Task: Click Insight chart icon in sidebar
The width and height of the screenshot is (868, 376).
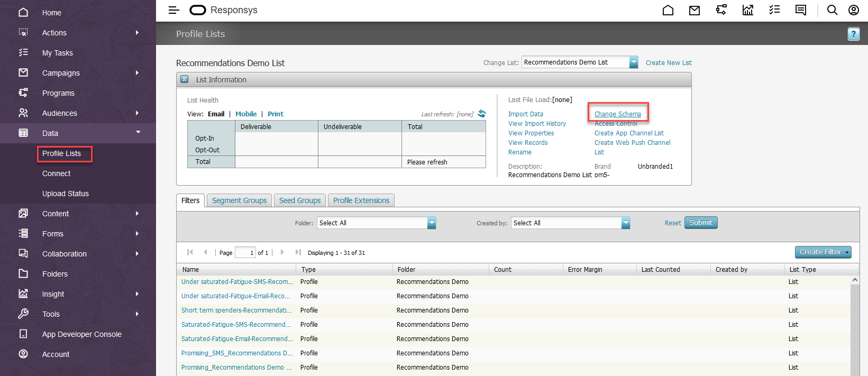Action: click(23, 294)
